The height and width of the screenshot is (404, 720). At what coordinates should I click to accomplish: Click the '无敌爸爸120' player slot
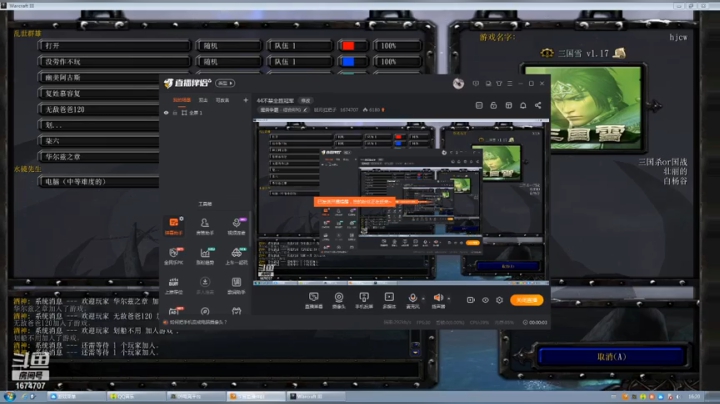click(99, 109)
